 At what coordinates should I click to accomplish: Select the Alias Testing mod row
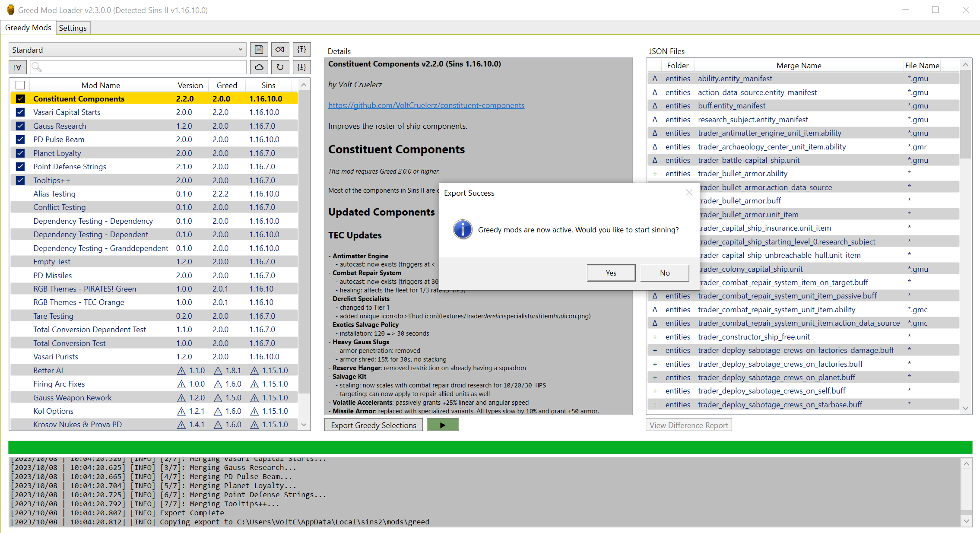tap(154, 194)
